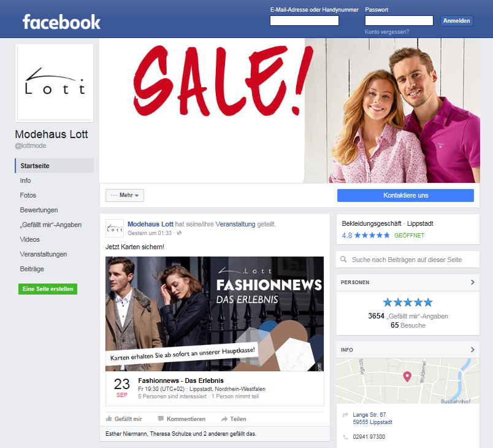Click the blue rating stars next to 4.8
Screen dimensions: 493x448
(372, 235)
